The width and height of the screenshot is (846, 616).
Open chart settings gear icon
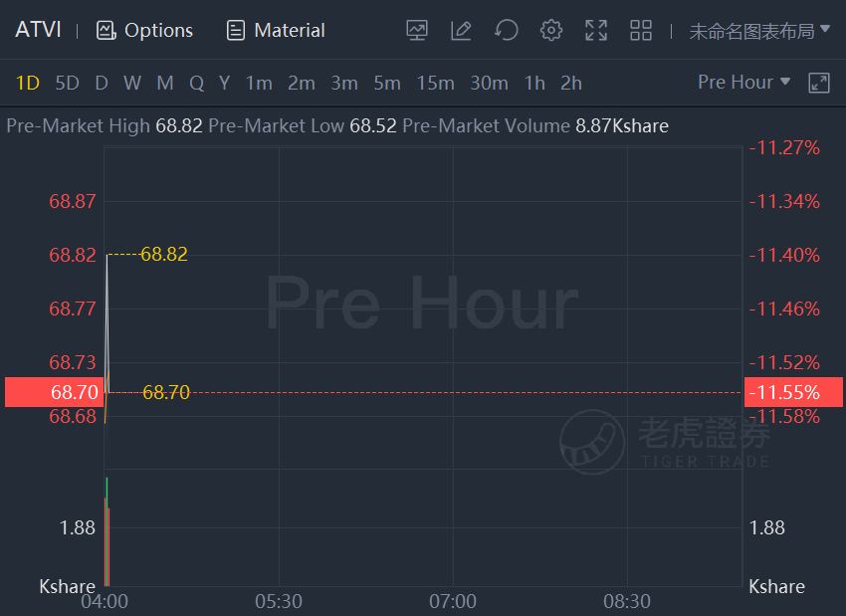tap(550, 30)
